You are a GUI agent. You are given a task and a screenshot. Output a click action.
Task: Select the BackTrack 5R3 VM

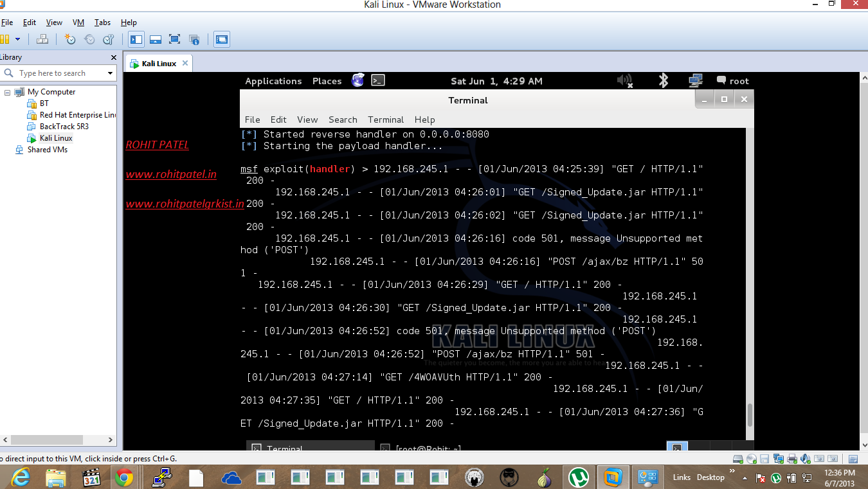tap(64, 127)
